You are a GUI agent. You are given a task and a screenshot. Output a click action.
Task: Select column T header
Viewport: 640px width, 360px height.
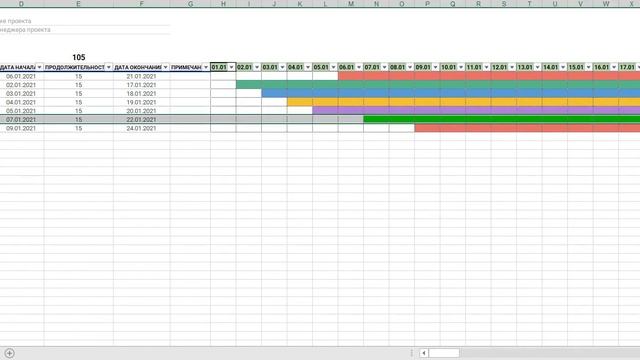[529, 3]
